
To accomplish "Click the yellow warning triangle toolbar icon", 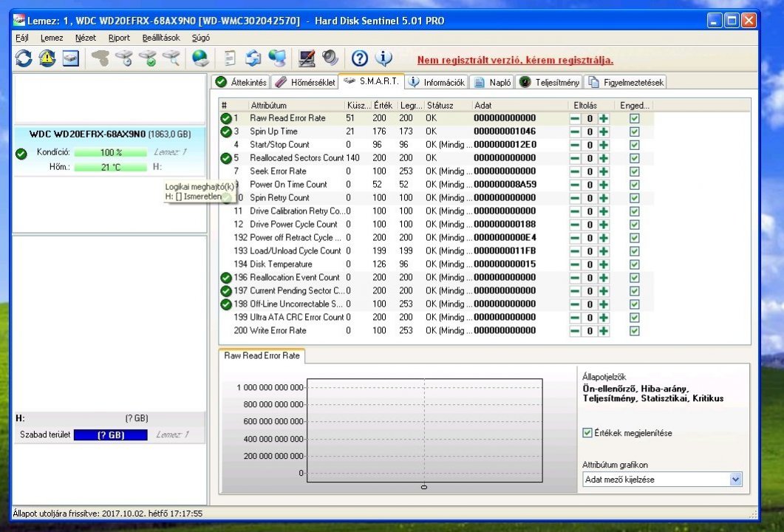I will (47, 58).
